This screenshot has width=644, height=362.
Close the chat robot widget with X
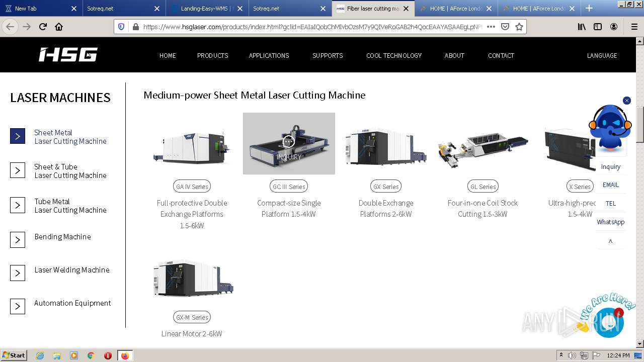click(x=627, y=101)
